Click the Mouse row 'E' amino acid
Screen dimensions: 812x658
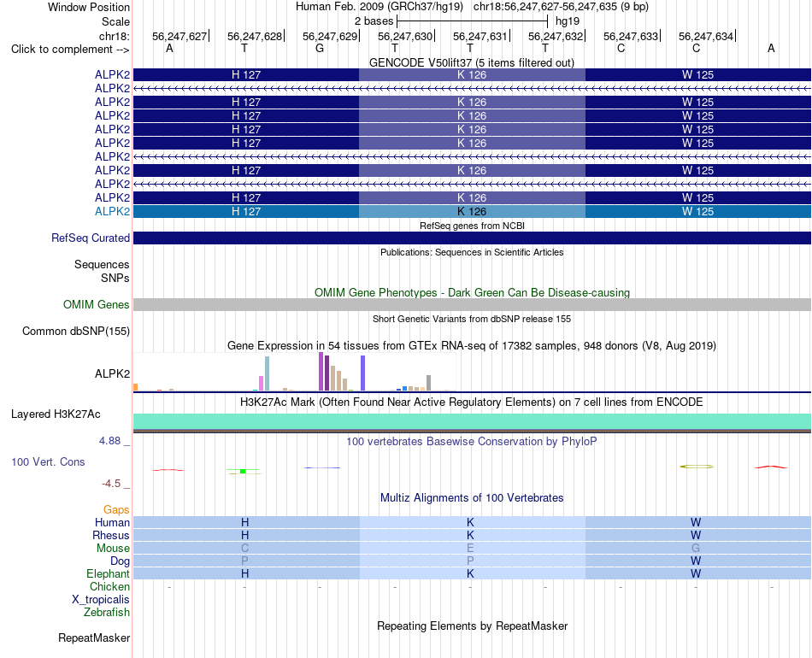[x=470, y=549]
